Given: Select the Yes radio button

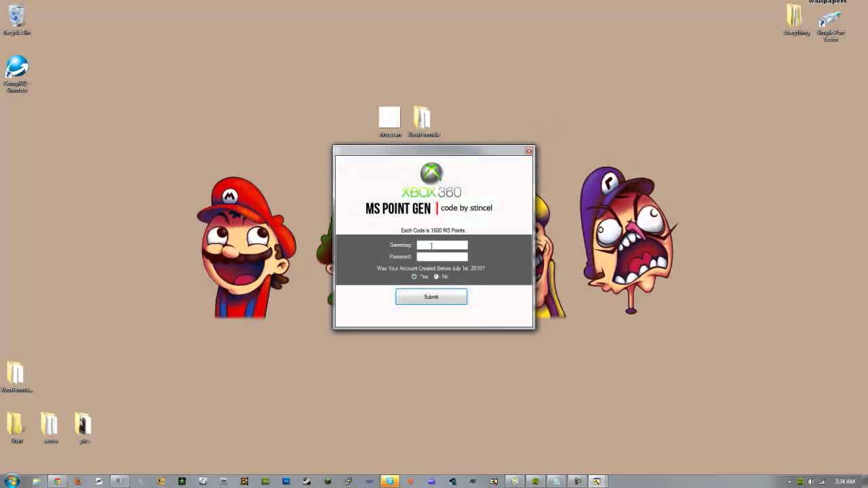Looking at the screenshot, I should coord(414,277).
